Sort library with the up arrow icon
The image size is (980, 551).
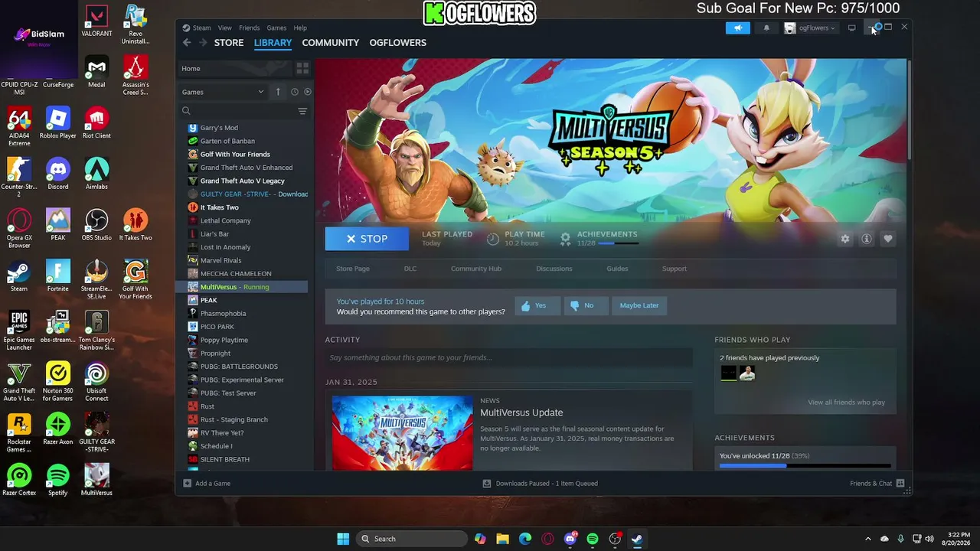(x=278, y=92)
